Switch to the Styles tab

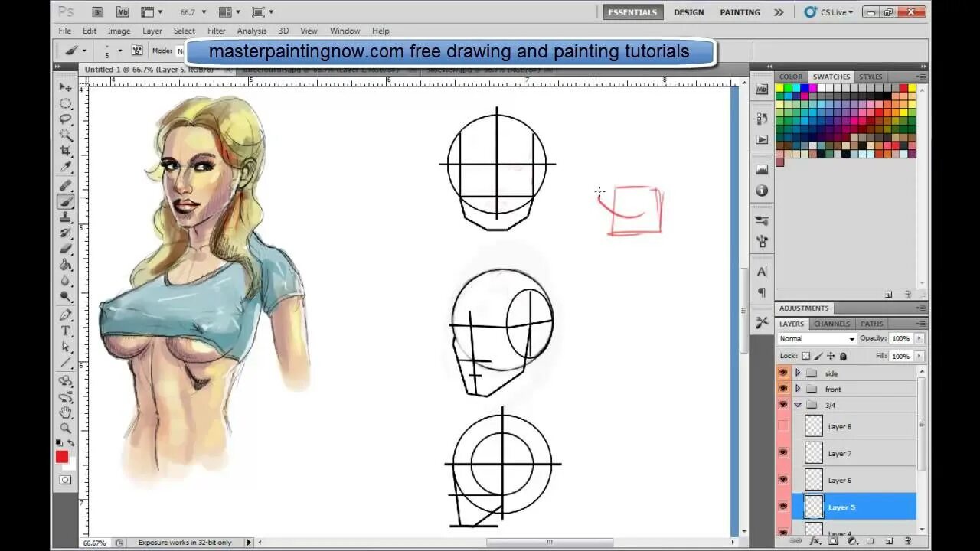871,77
